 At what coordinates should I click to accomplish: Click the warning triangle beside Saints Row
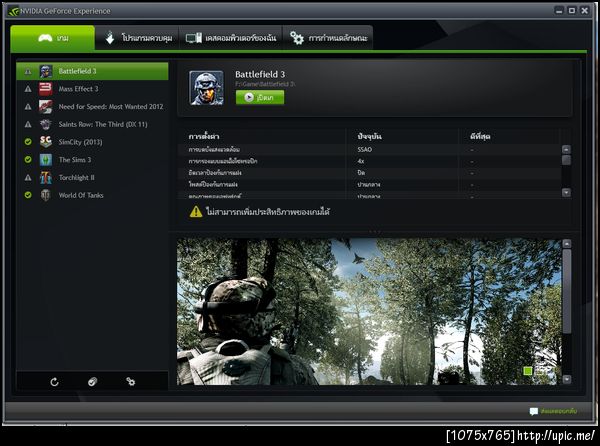[28, 124]
